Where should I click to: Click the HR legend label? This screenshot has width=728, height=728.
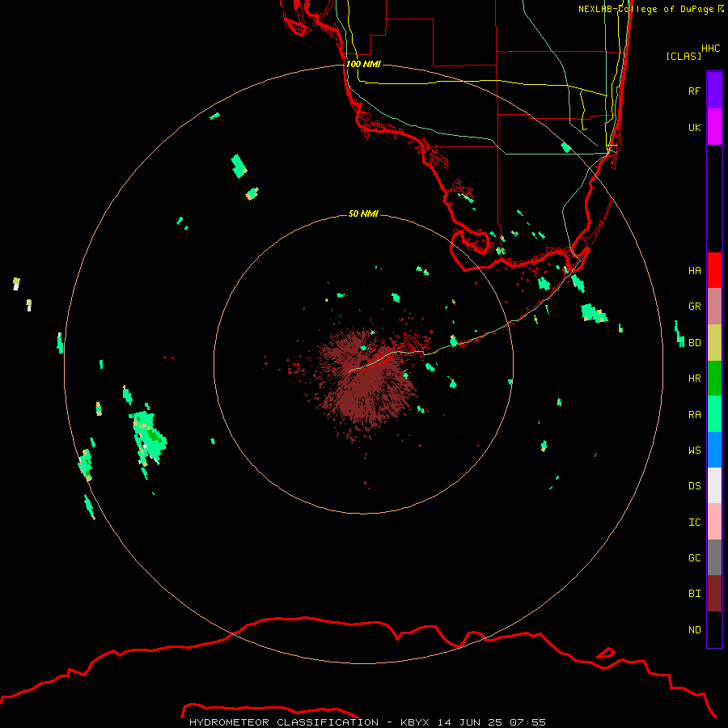click(x=694, y=379)
